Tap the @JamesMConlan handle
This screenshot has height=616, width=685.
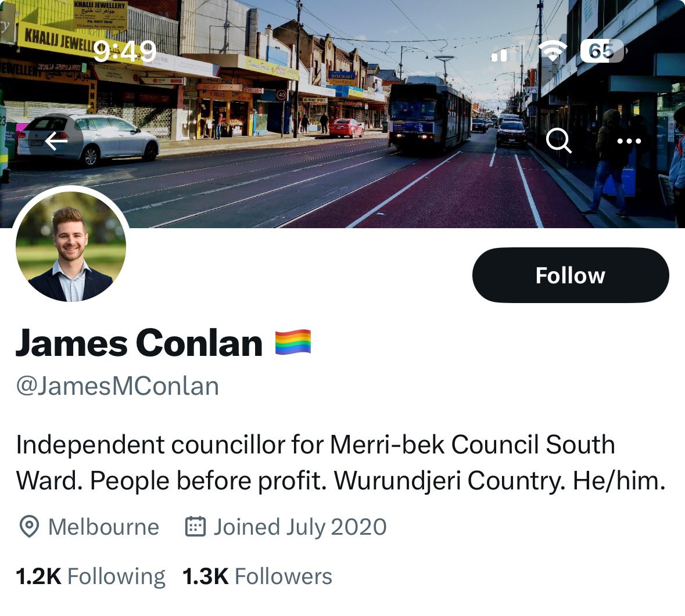click(x=117, y=386)
